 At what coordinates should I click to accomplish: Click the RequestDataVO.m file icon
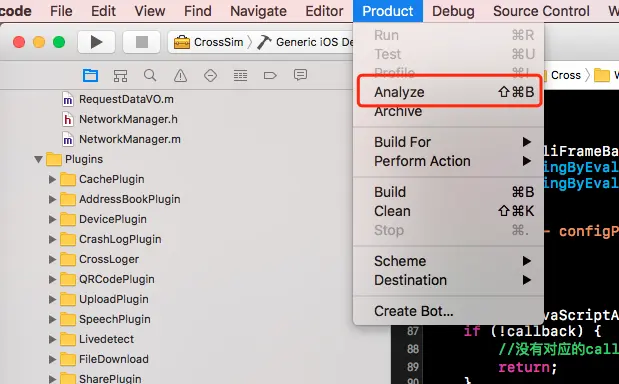click(x=68, y=99)
